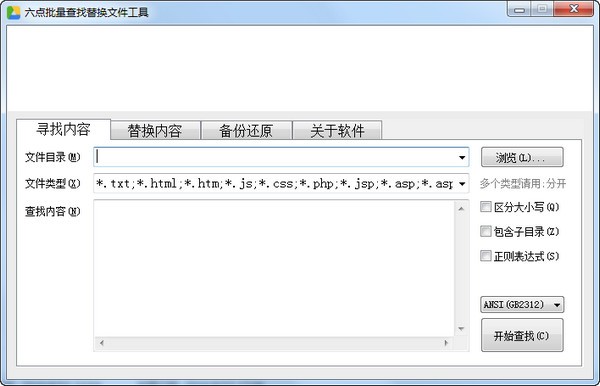This screenshot has width=600, height=386.
Task: Click the 文件目录(M) label
Action: coord(53,157)
